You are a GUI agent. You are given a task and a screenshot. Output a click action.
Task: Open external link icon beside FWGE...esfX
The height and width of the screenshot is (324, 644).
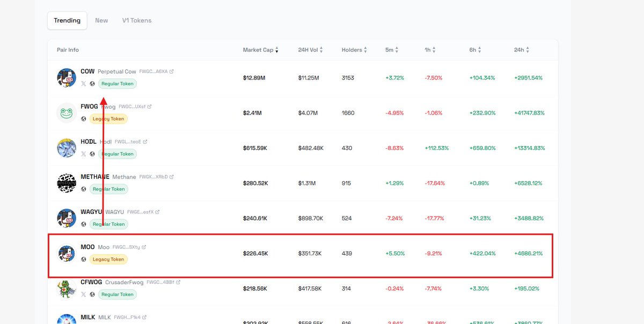(x=158, y=212)
